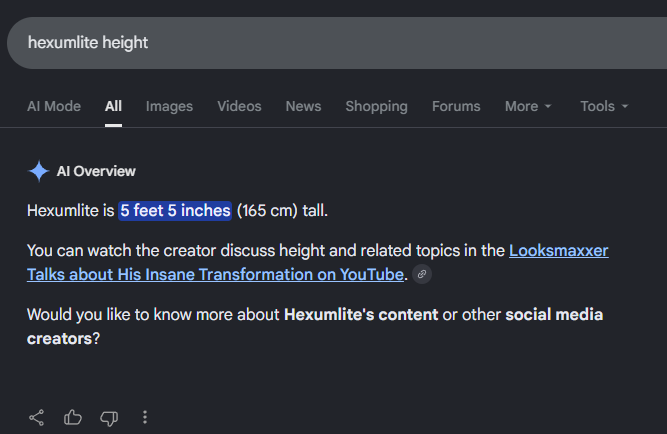The image size is (667, 434).
Task: Click the link chip icon after YouTube
Action: [422, 274]
